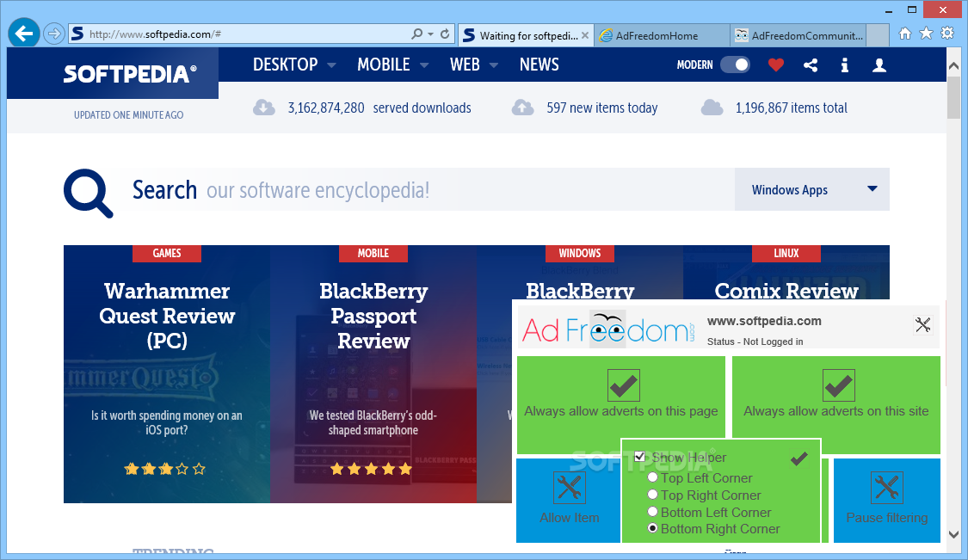This screenshot has width=968, height=560.
Task: Open the address bar history dropdown arrow
Action: 431,34
